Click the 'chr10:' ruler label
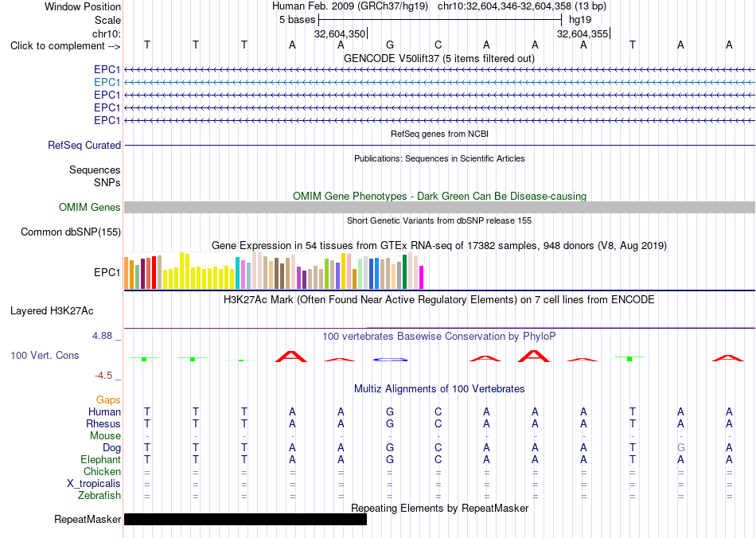This screenshot has width=756, height=538. point(107,33)
